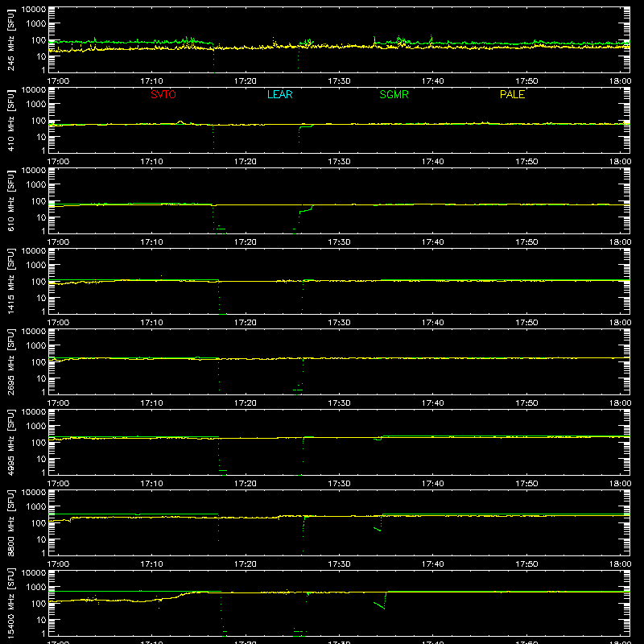This screenshot has width=644, height=644.
Task: Click the 1000 value on the 410 MHz axis
Action: (36, 105)
